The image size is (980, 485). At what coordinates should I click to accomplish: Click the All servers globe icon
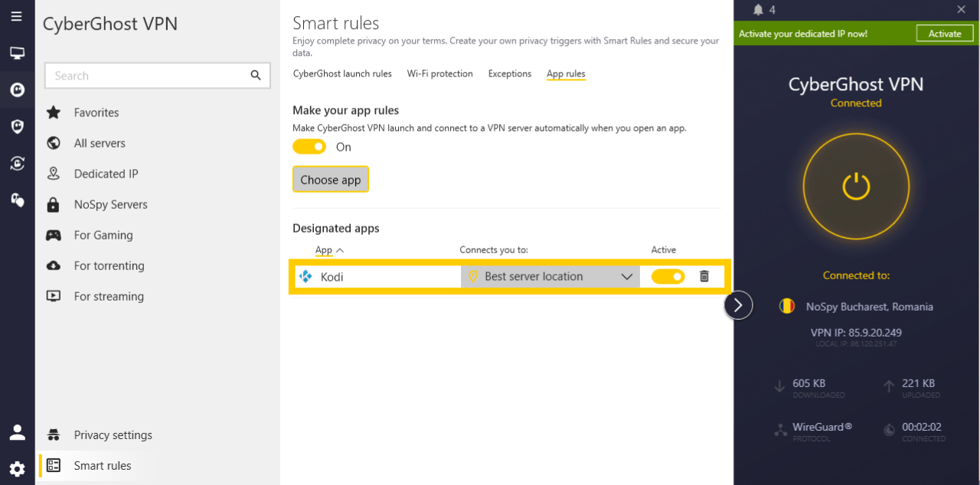(54, 143)
